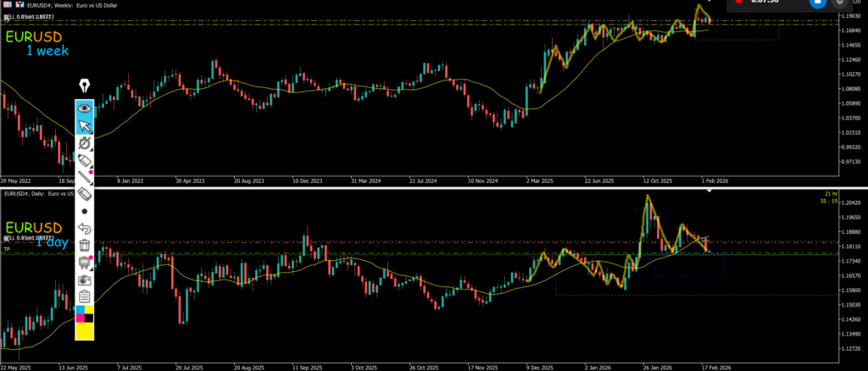Select the highlighter marker tool

[x=85, y=161]
